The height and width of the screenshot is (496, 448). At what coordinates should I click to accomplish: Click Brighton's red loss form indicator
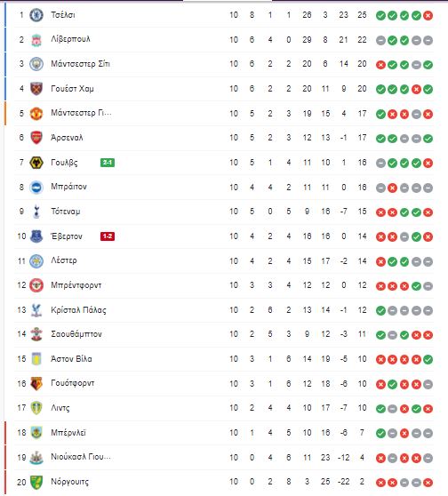point(392,188)
